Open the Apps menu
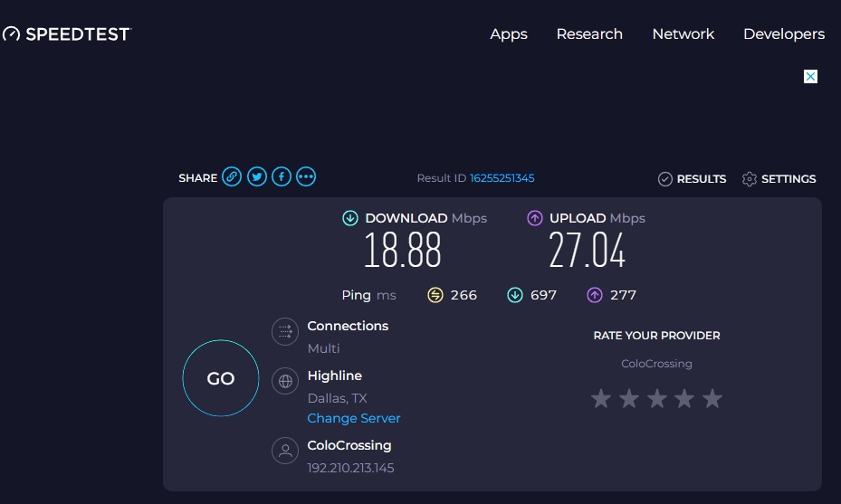 [509, 34]
